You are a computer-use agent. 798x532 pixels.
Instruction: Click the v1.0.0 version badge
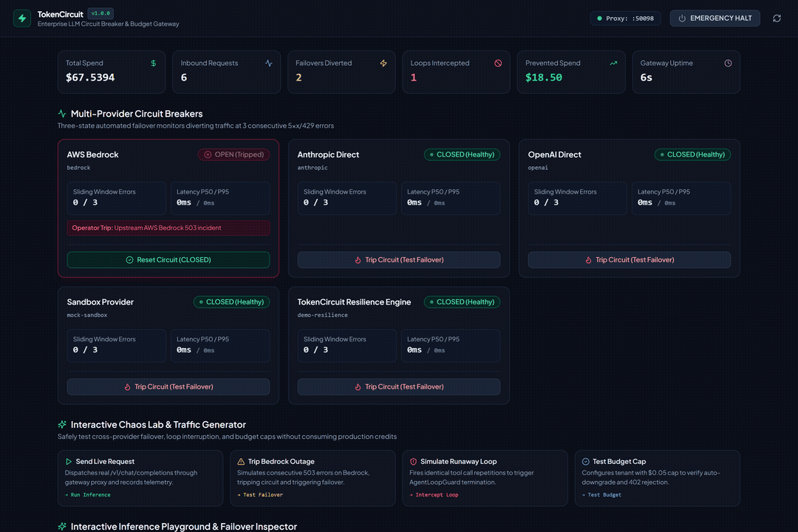click(x=100, y=14)
